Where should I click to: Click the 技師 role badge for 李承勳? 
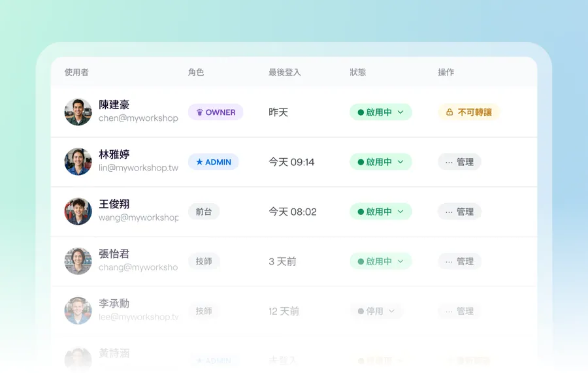(204, 311)
